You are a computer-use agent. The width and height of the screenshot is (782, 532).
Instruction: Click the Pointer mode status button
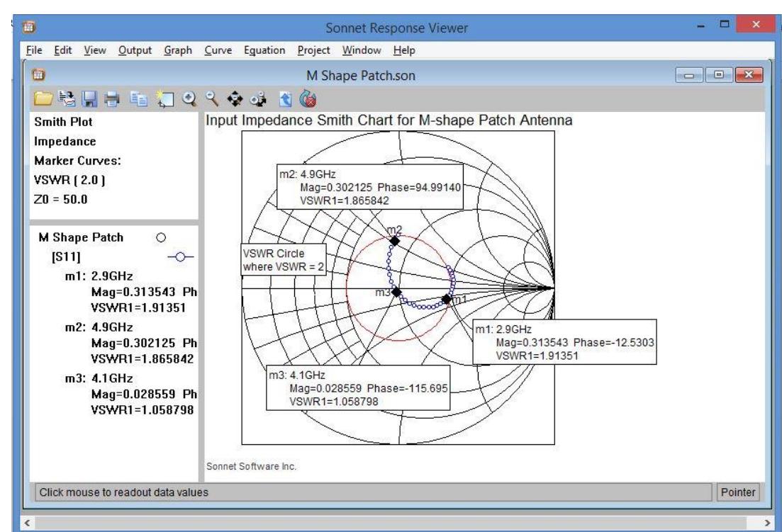[737, 492]
